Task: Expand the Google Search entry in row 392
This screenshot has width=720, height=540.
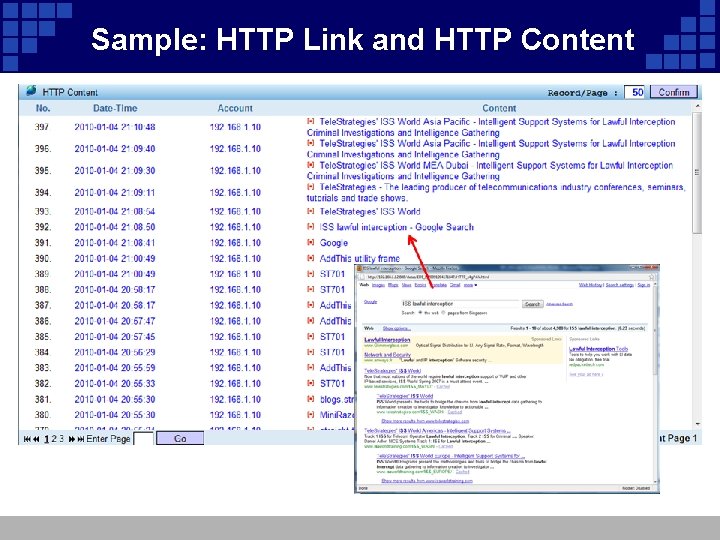Action: pyautogui.click(x=311, y=227)
